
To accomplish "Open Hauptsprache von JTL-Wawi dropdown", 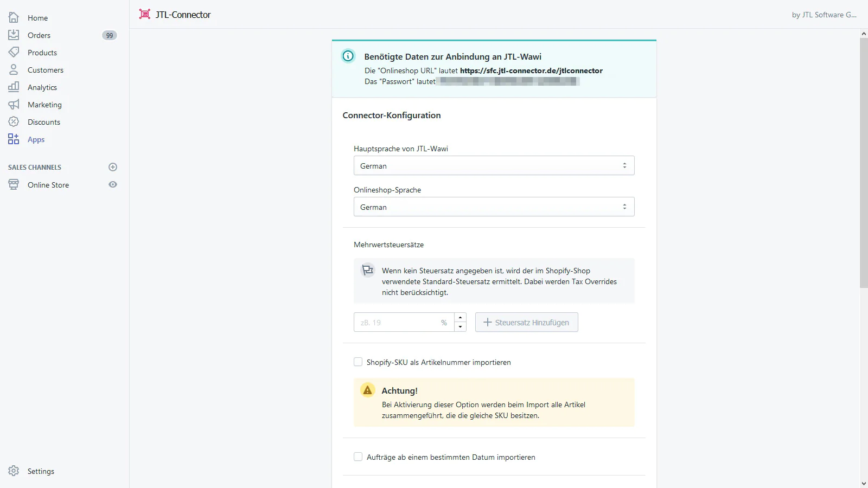I will tap(494, 166).
